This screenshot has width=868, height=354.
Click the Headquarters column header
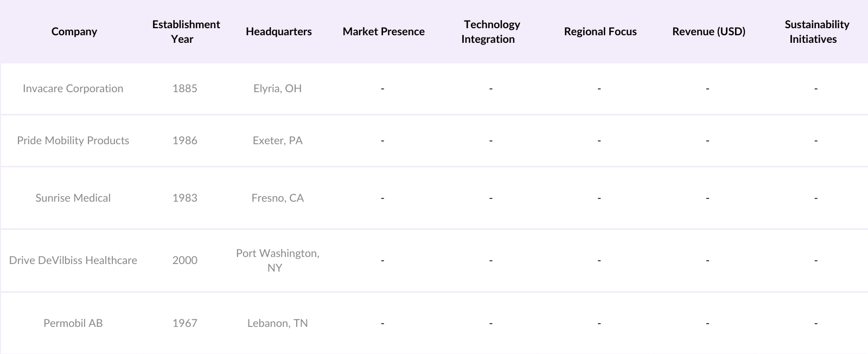tap(278, 31)
